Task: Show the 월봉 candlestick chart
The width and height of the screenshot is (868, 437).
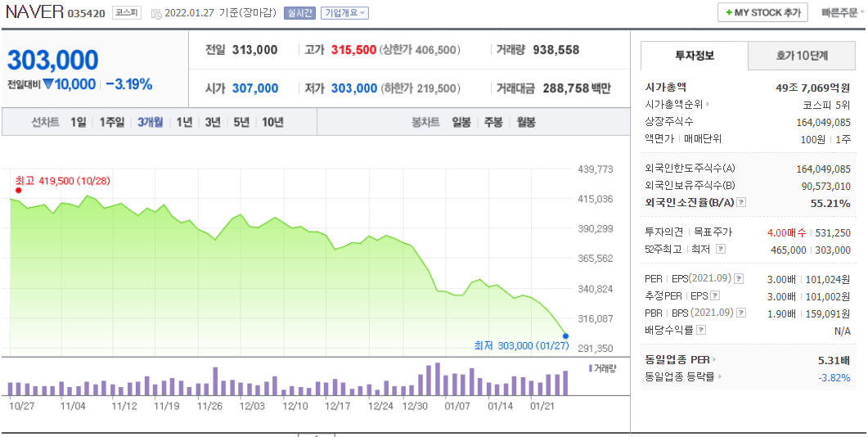Action: [526, 123]
